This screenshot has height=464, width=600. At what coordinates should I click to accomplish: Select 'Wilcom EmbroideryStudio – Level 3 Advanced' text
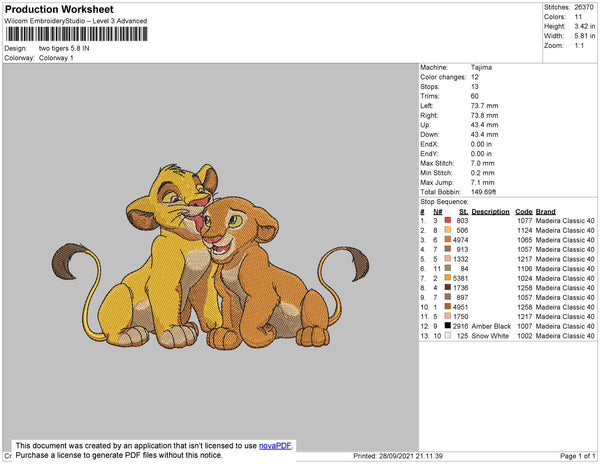click(x=76, y=21)
